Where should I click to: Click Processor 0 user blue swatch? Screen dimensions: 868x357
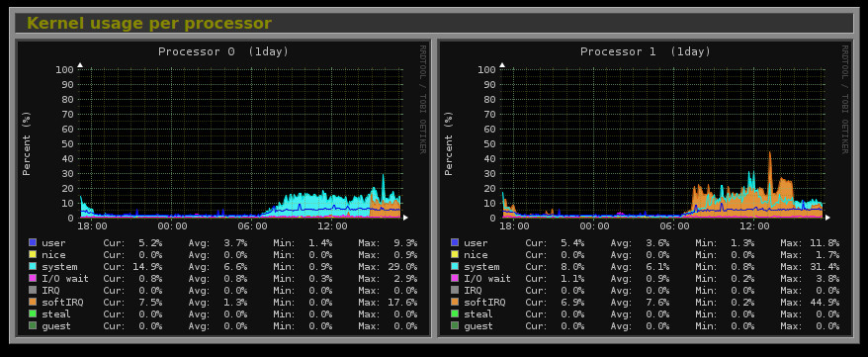[33, 242]
